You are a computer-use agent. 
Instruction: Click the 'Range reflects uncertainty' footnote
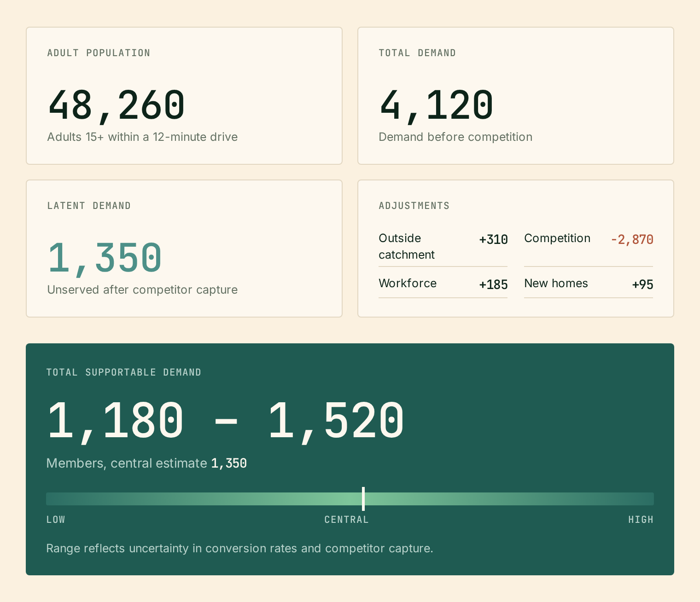pos(239,548)
